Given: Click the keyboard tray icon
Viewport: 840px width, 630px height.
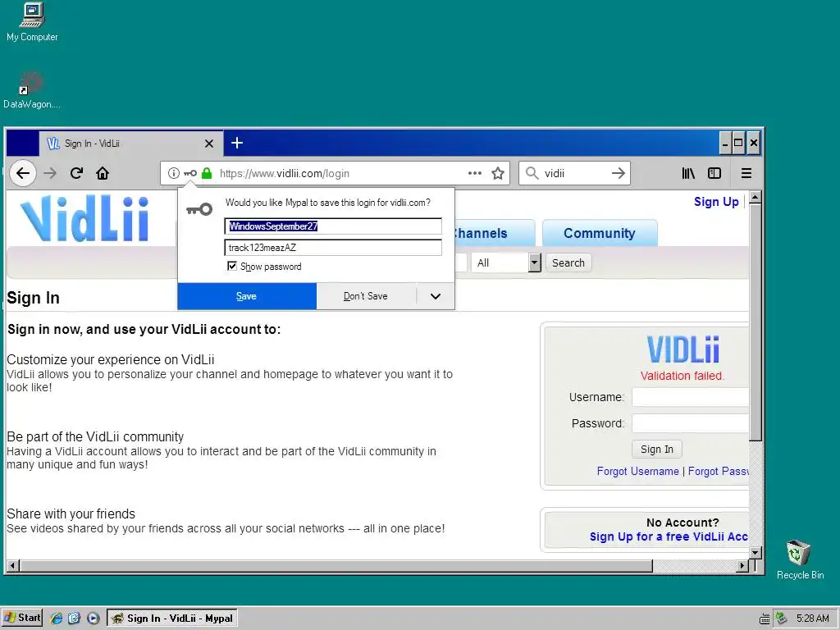Looking at the screenshot, I should click(765, 619).
